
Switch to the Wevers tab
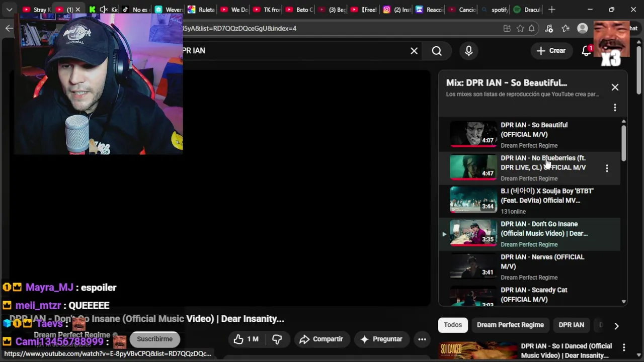[x=169, y=10]
